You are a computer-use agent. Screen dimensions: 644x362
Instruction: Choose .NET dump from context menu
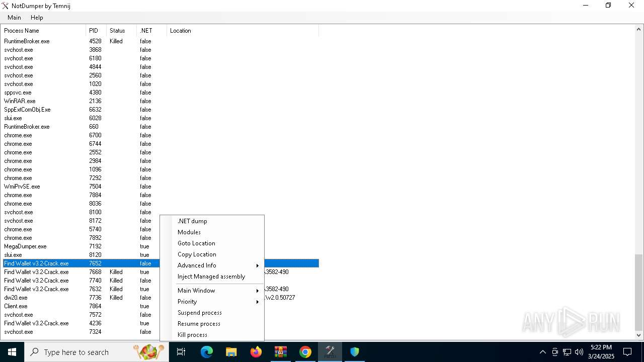(212, 221)
